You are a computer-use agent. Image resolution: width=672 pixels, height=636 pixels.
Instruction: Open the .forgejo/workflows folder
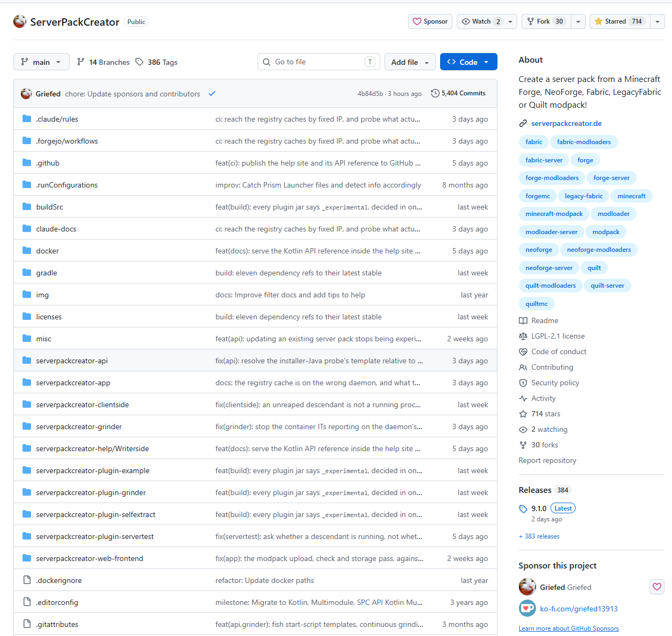click(67, 141)
